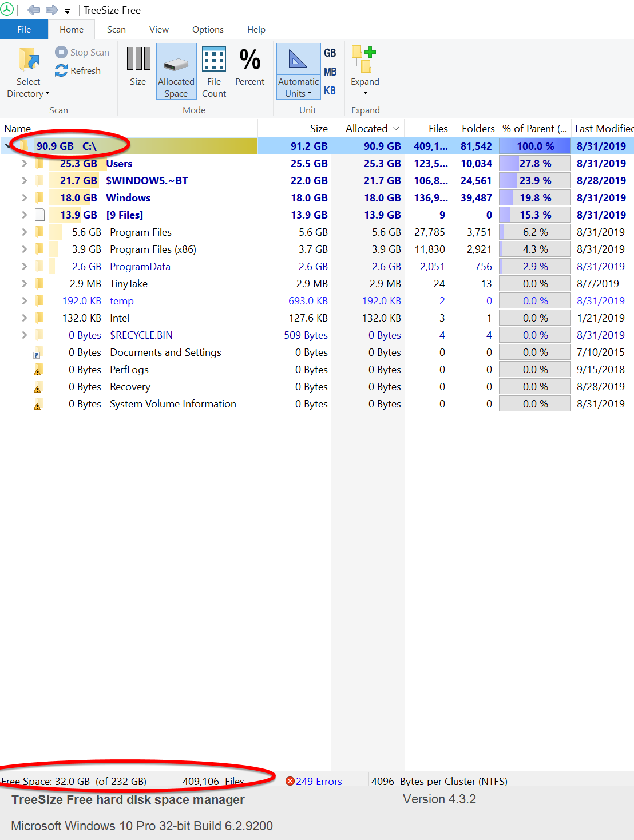Image resolution: width=634 pixels, height=840 pixels.
Task: Sort by the Size column header
Action: 295,129
